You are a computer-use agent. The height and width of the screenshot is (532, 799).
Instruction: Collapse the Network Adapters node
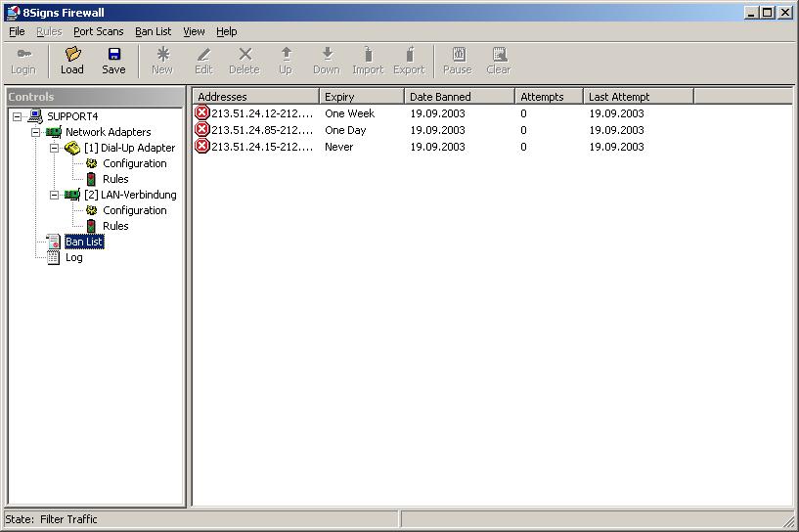(36, 132)
